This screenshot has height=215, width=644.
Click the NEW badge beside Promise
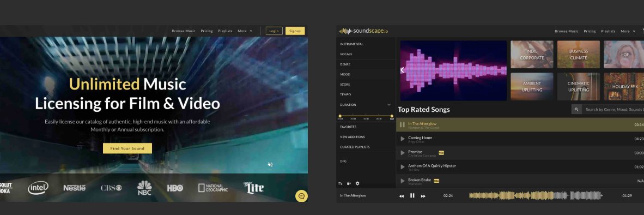click(441, 152)
